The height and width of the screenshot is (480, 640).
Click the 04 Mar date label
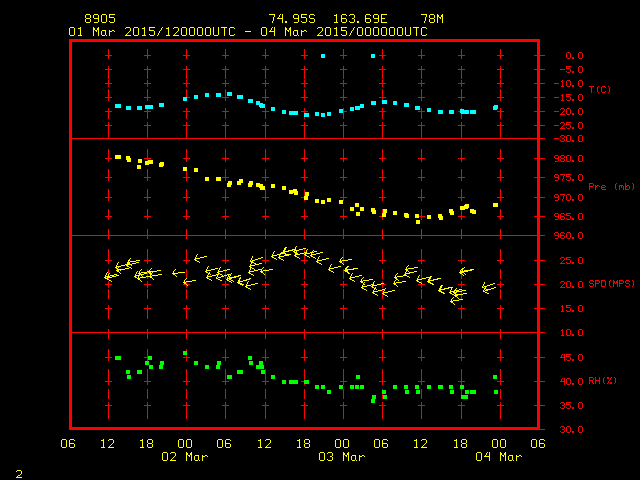point(499,457)
